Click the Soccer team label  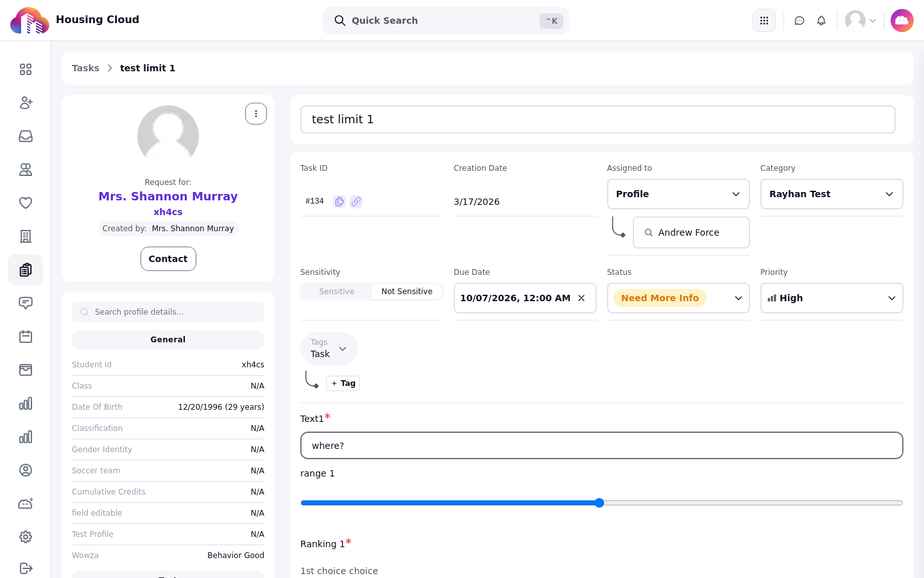[96, 471]
